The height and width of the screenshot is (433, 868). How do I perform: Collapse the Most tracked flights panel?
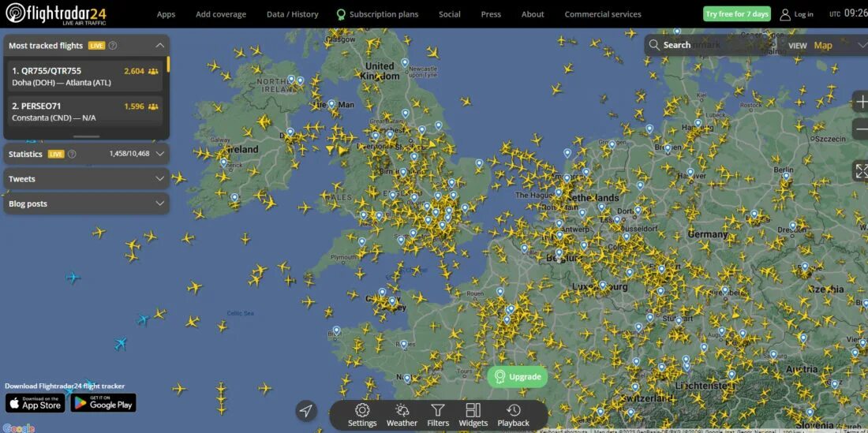[159, 45]
